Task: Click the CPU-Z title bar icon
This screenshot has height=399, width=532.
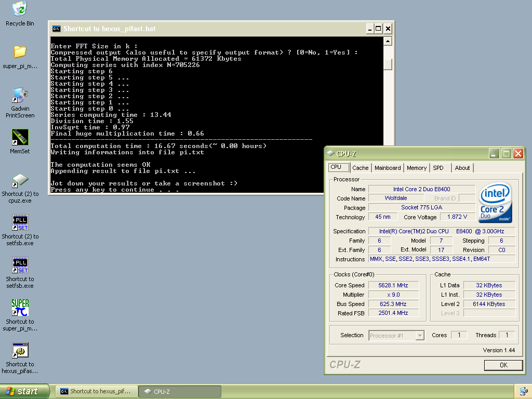Action: pyautogui.click(x=330, y=153)
